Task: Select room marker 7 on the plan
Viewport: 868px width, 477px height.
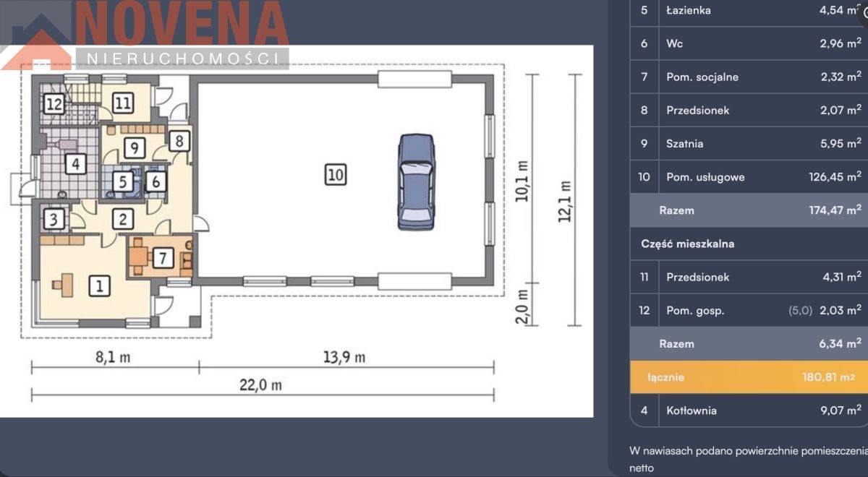Action: (x=163, y=258)
